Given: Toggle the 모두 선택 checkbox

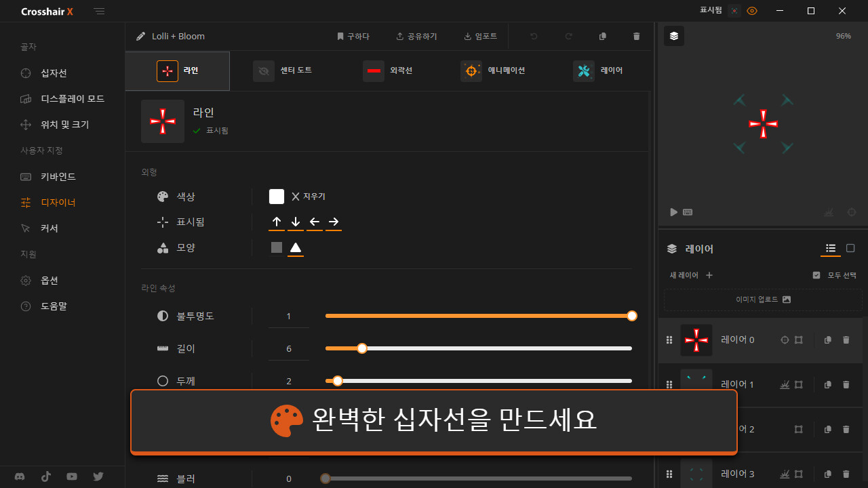Looking at the screenshot, I should (816, 275).
